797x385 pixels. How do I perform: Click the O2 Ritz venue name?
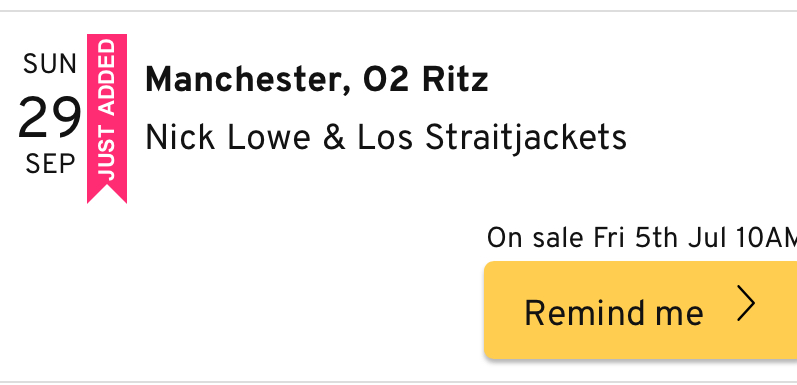pos(425,80)
